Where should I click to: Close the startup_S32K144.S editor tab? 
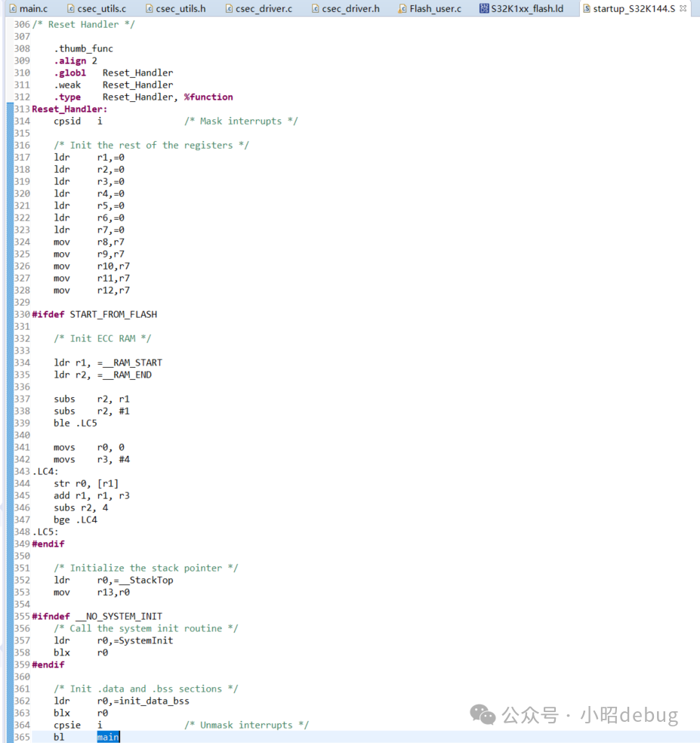[683, 9]
